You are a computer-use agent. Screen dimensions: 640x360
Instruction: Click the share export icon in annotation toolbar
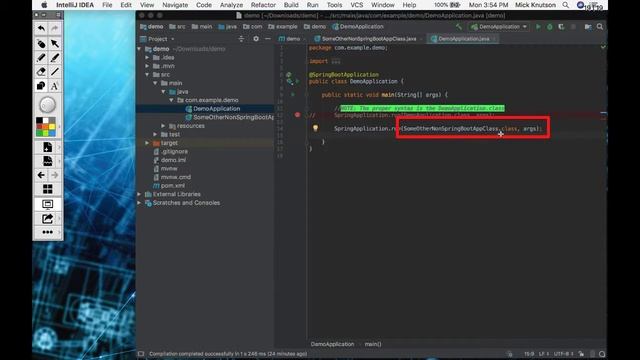point(47,219)
